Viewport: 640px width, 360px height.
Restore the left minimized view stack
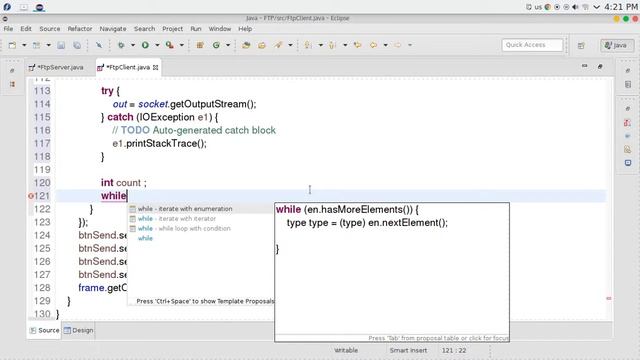pyautogui.click(x=12, y=71)
